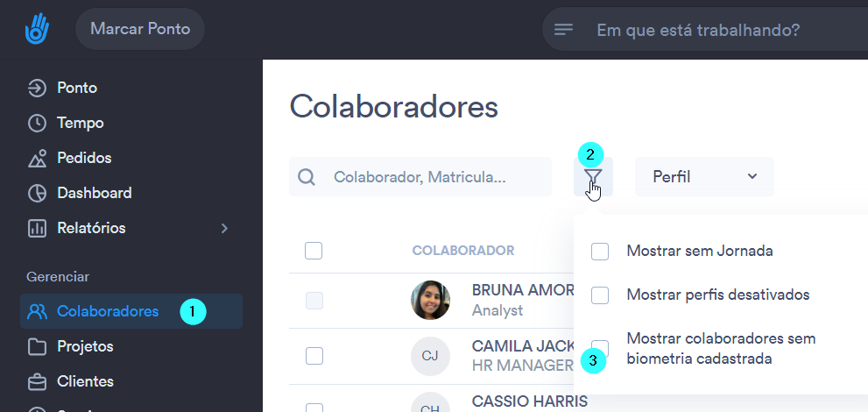This screenshot has height=412, width=868.
Task: Click the blue hand logo icon
Action: pyautogui.click(x=37, y=29)
